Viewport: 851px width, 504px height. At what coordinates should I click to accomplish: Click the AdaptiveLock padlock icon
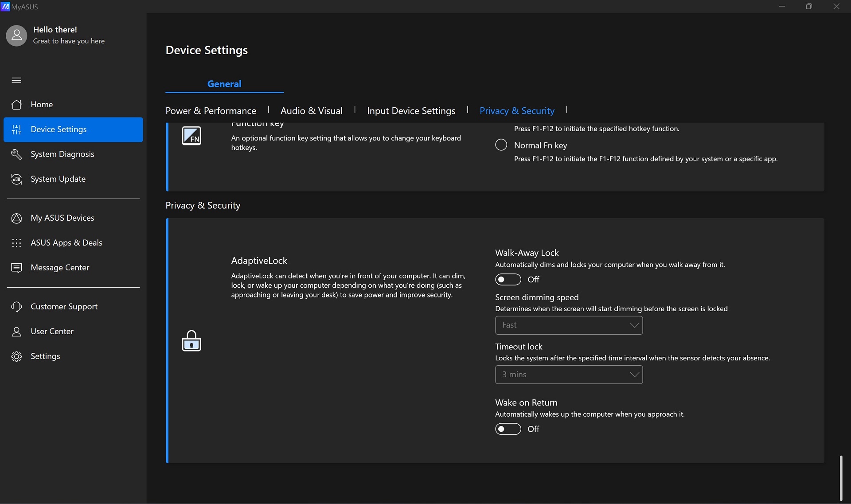[x=191, y=340]
